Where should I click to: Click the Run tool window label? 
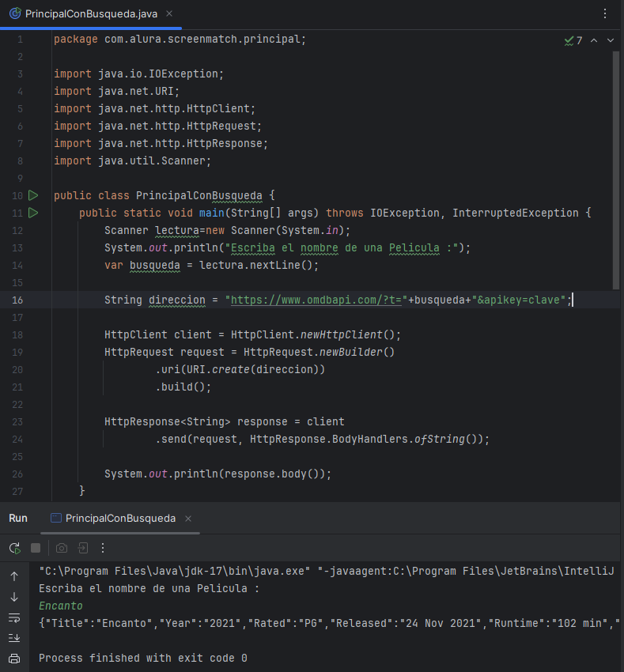coord(18,519)
